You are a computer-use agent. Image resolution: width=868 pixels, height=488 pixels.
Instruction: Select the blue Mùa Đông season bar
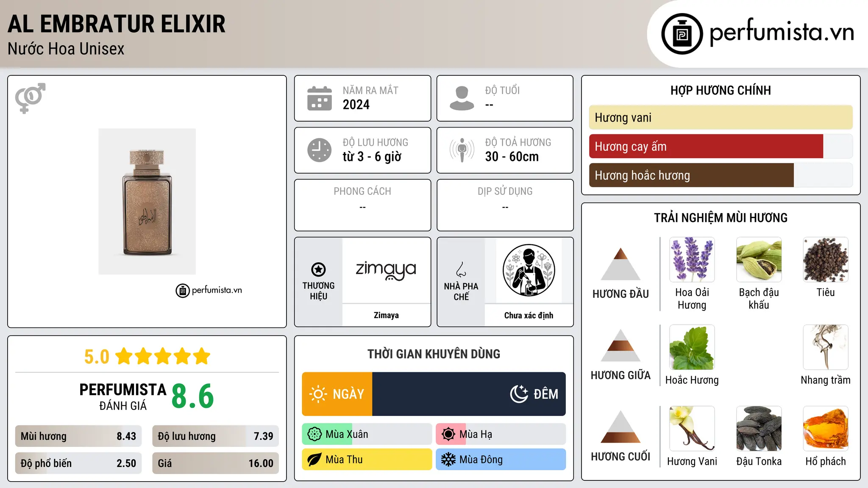(501, 460)
